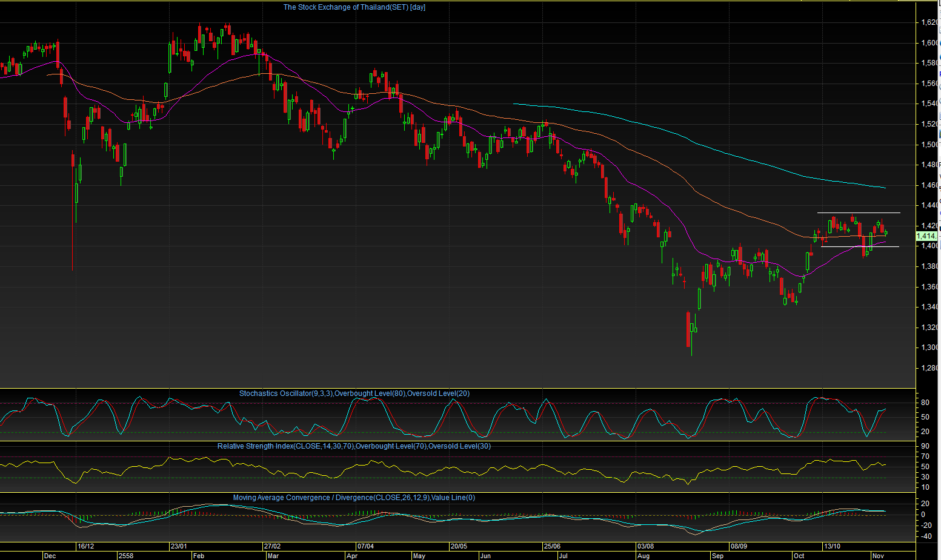Viewport: 941px width, 560px height.
Task: Click the "08/09" date label
Action: pyautogui.click(x=739, y=546)
